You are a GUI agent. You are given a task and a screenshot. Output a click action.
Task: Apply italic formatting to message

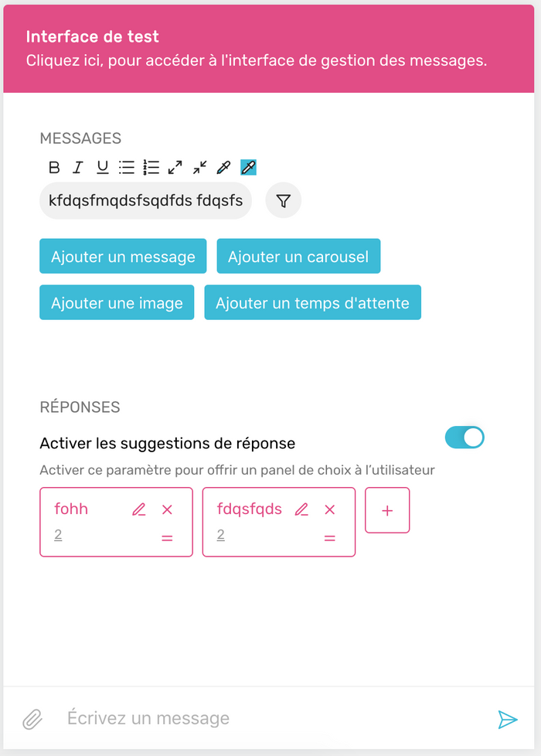point(77,167)
